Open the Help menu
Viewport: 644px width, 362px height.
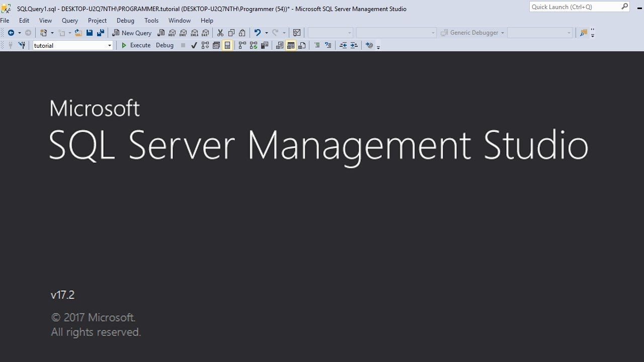(207, 21)
